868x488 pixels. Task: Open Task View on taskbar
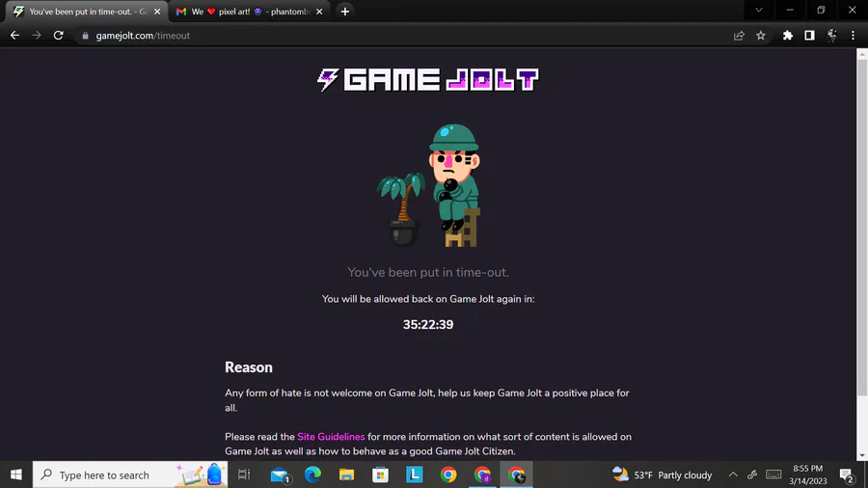[x=244, y=474]
